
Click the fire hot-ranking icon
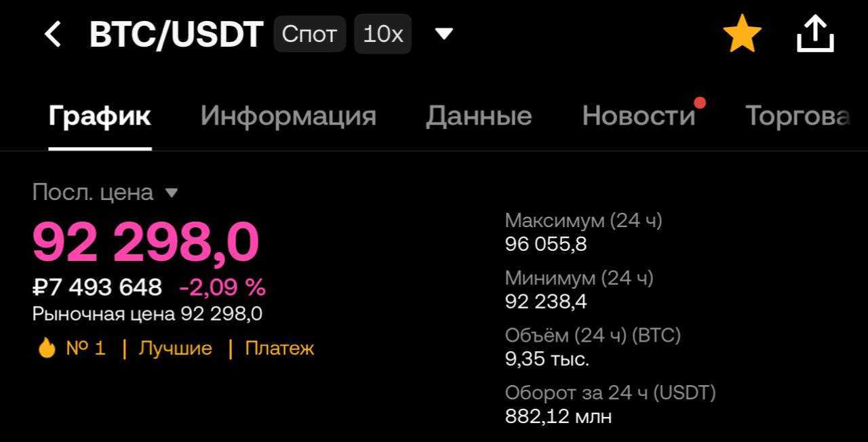[x=47, y=348]
